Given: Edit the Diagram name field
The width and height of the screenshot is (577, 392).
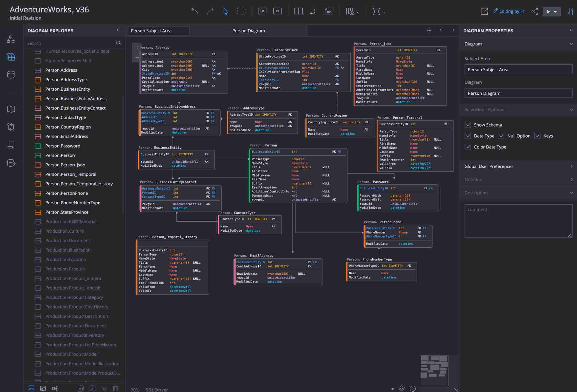Looking at the screenshot, I should (x=518, y=93).
